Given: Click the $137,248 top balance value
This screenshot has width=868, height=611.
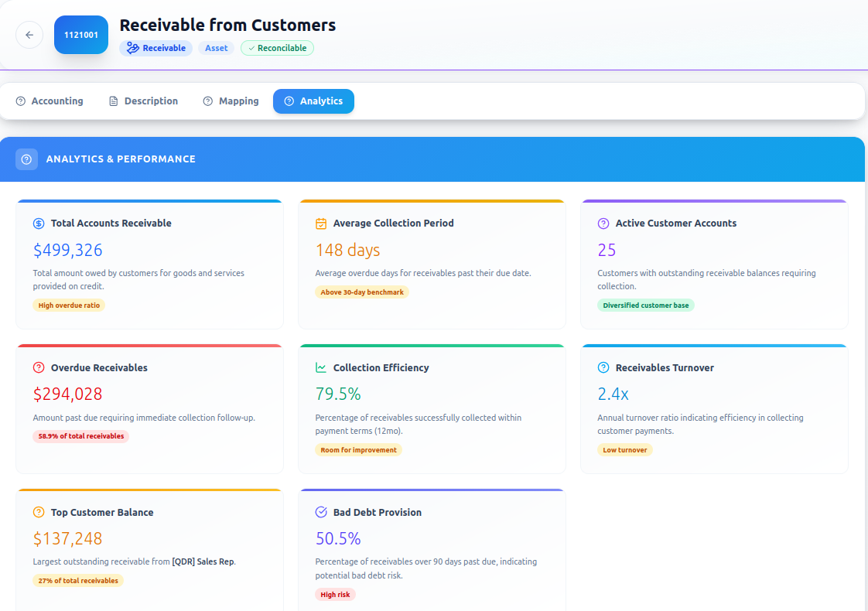Looking at the screenshot, I should tap(67, 538).
